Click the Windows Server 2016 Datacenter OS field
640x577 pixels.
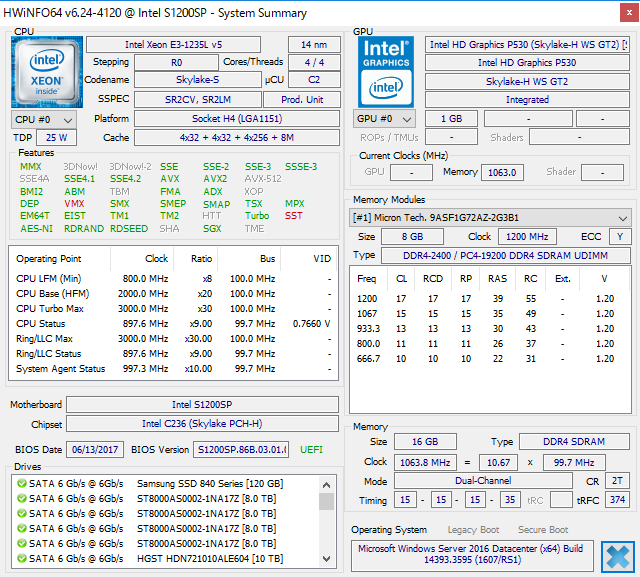(472, 555)
